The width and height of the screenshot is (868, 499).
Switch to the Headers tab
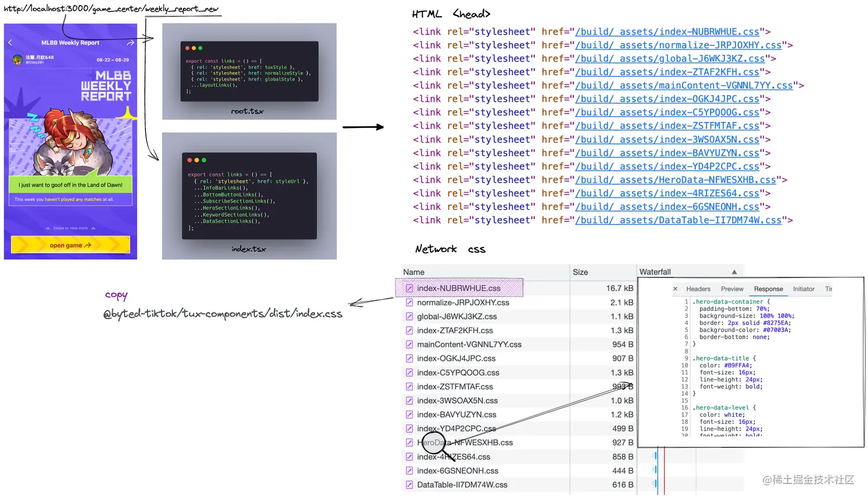tap(698, 289)
